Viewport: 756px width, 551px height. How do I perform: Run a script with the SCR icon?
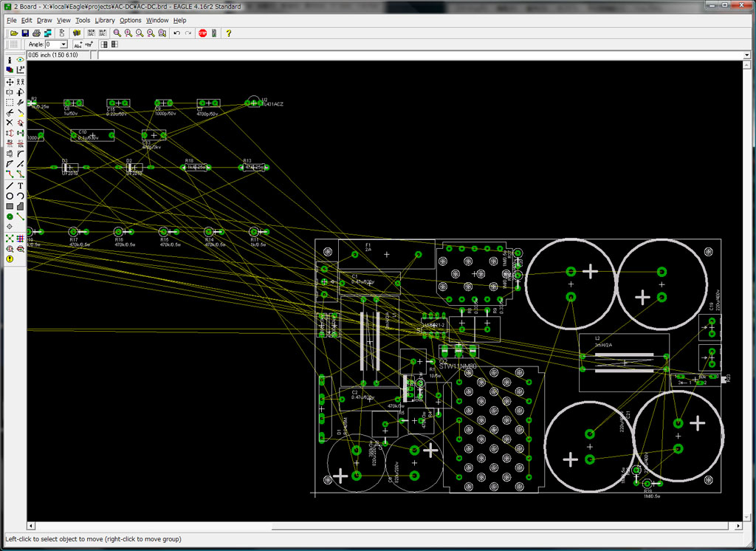91,32
